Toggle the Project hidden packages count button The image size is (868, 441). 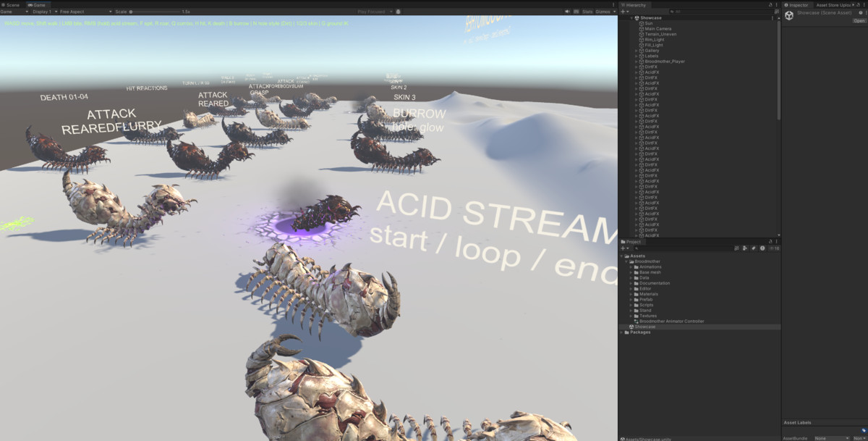[x=773, y=248]
